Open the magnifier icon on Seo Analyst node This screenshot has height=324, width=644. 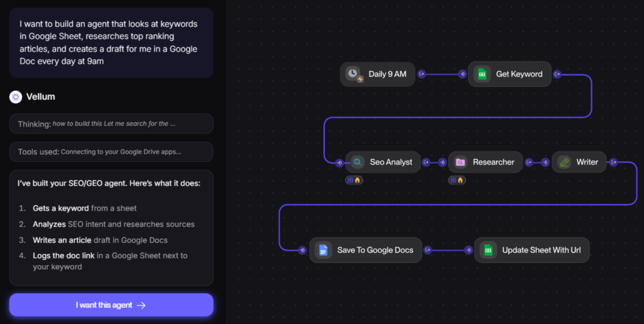coord(358,162)
